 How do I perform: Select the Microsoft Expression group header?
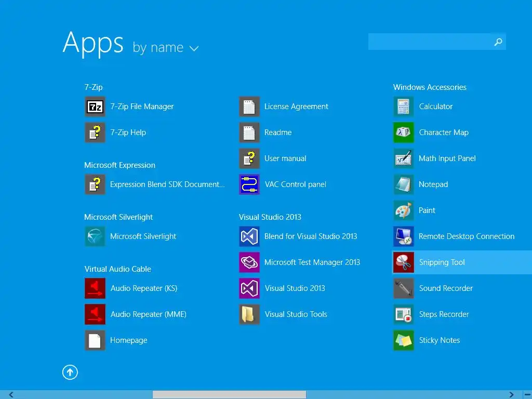[x=120, y=165]
